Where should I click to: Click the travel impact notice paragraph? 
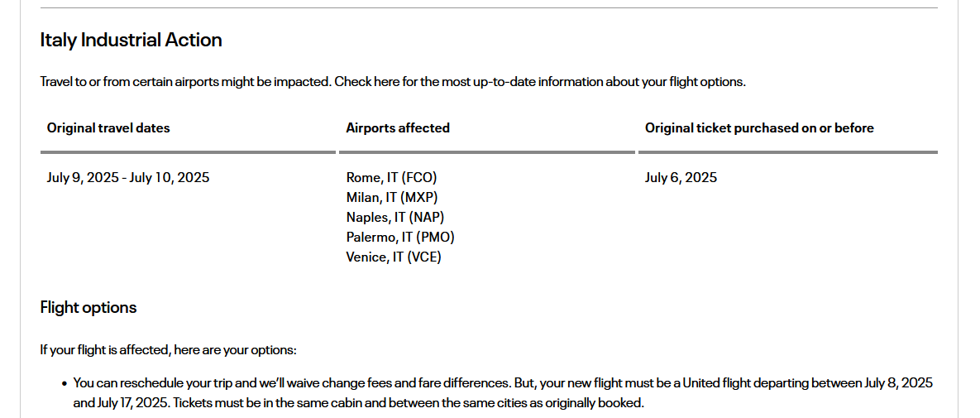pos(393,82)
